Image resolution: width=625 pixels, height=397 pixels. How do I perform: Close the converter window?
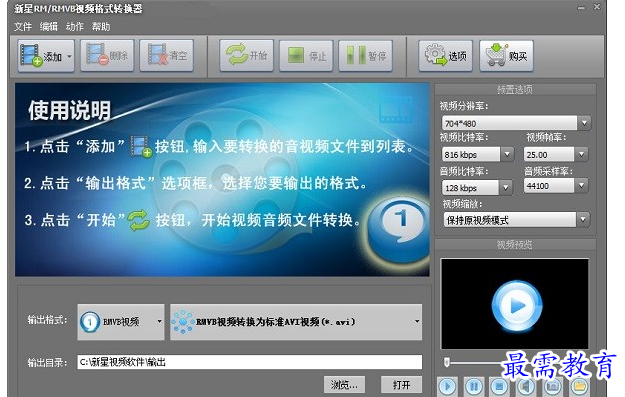pos(597,7)
